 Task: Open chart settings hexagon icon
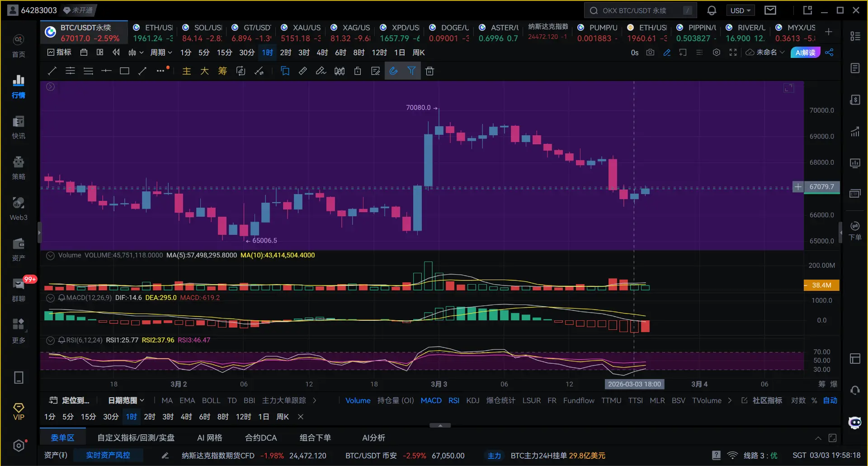(716, 52)
